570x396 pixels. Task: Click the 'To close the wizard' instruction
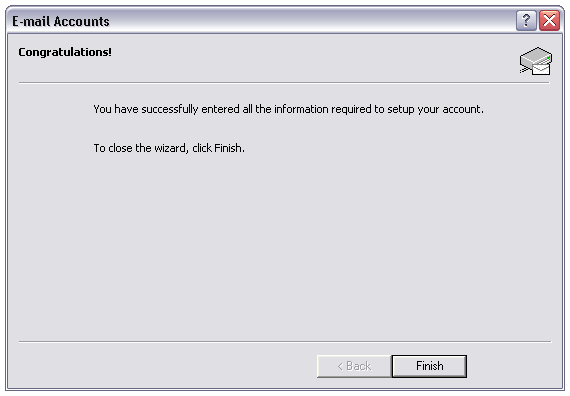tap(169, 148)
